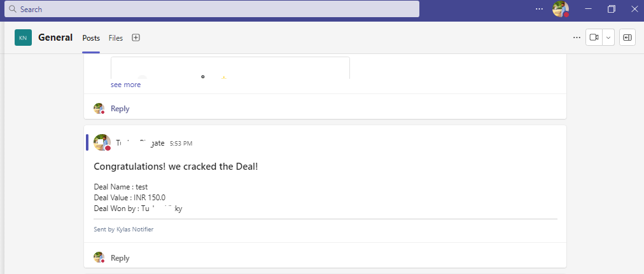Open the collapsed card preview above see more
This screenshot has height=274, width=644.
tap(230, 67)
